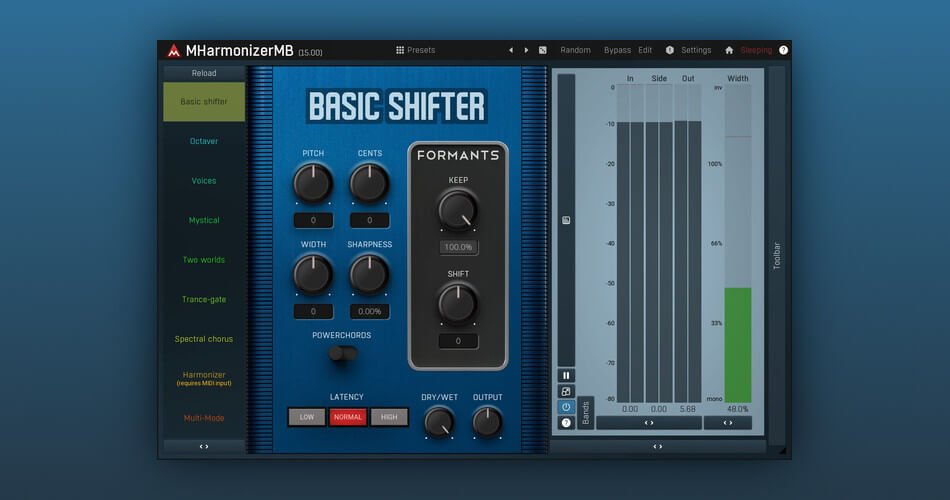This screenshot has height=500, width=950.
Task: Toggle the meter power button
Action: coord(566,407)
